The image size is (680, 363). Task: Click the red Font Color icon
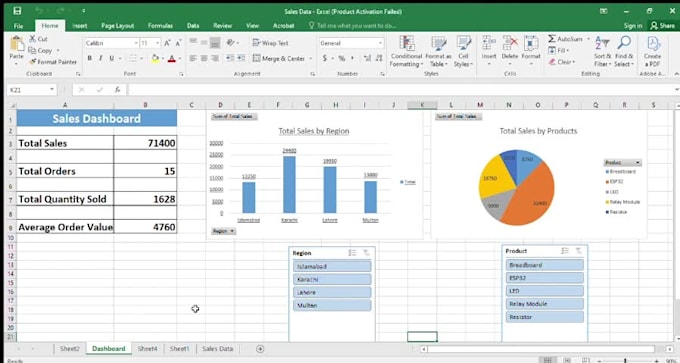172,58
